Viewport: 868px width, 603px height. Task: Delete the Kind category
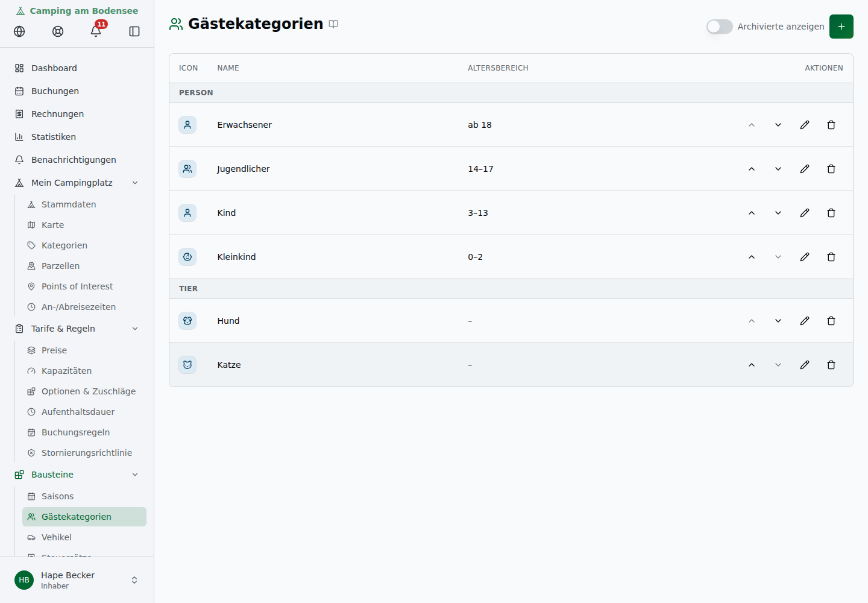point(831,213)
